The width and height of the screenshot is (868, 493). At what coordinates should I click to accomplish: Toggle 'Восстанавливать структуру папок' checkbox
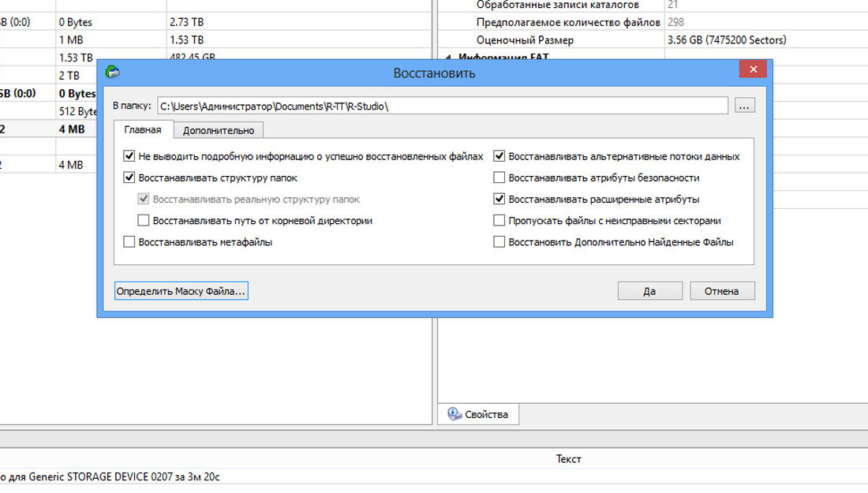[129, 178]
